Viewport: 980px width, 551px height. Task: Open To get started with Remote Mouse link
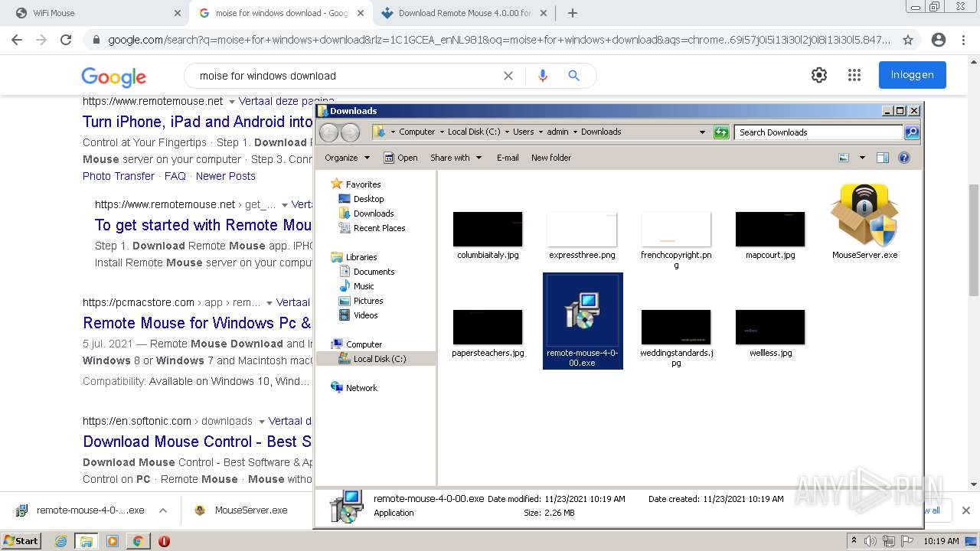(203, 225)
